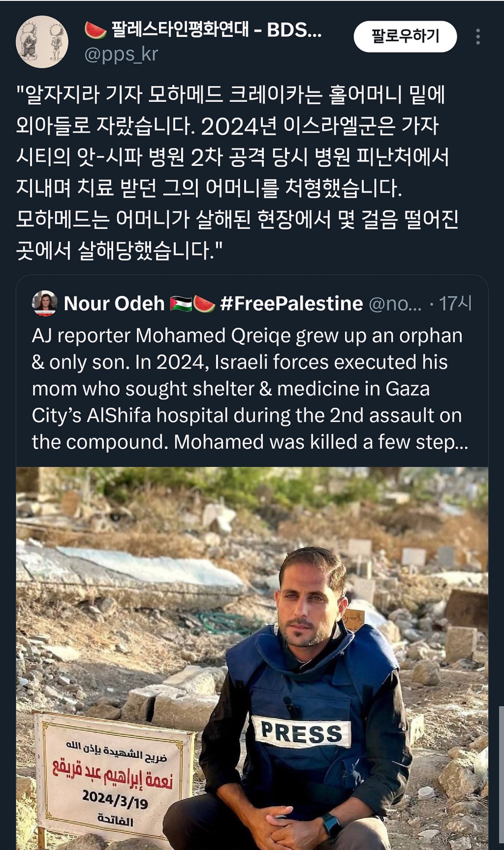Tap the 팔로우하기 follow button
504x850 pixels.
tap(405, 36)
